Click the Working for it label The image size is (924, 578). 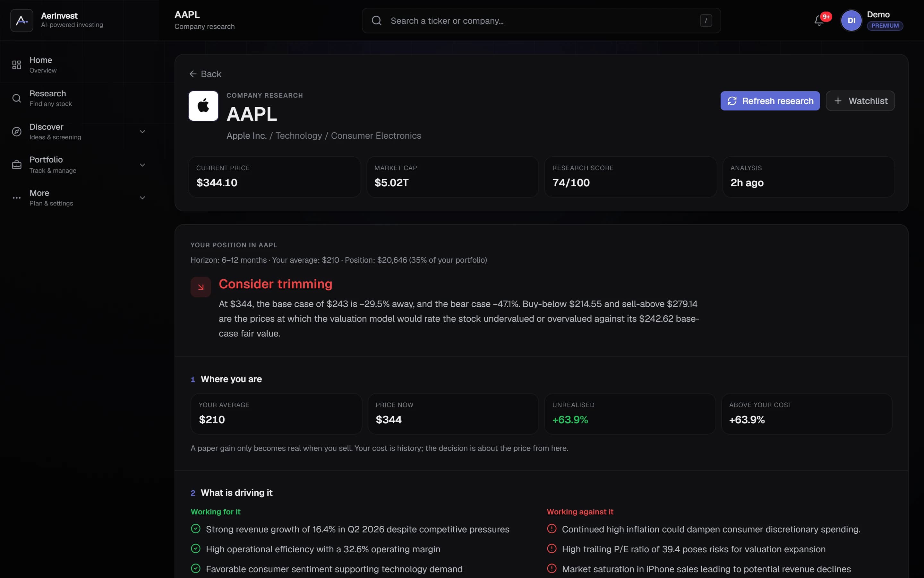[215, 512]
